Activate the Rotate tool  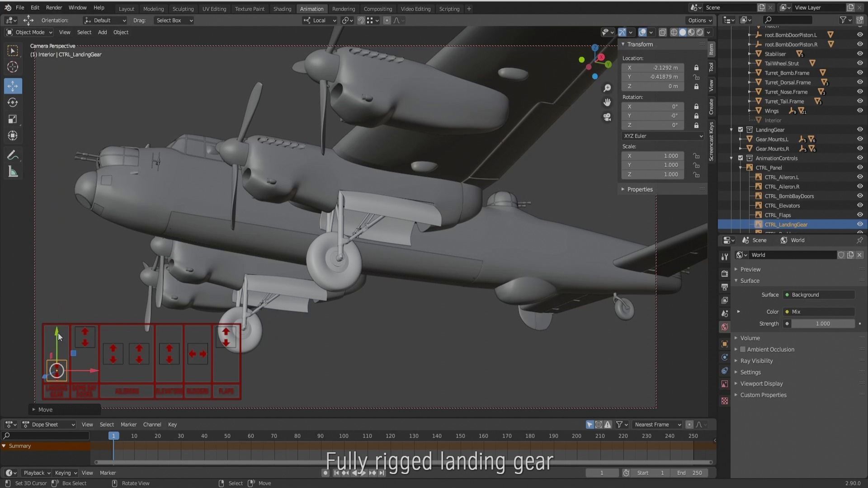click(13, 103)
